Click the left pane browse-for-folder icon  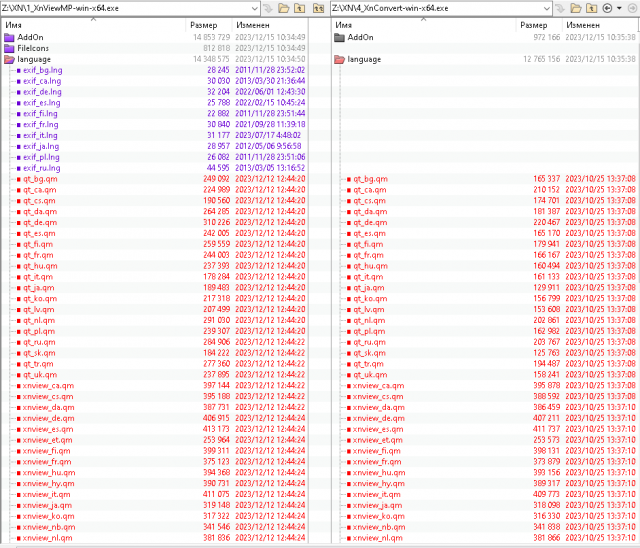(x=284, y=8)
